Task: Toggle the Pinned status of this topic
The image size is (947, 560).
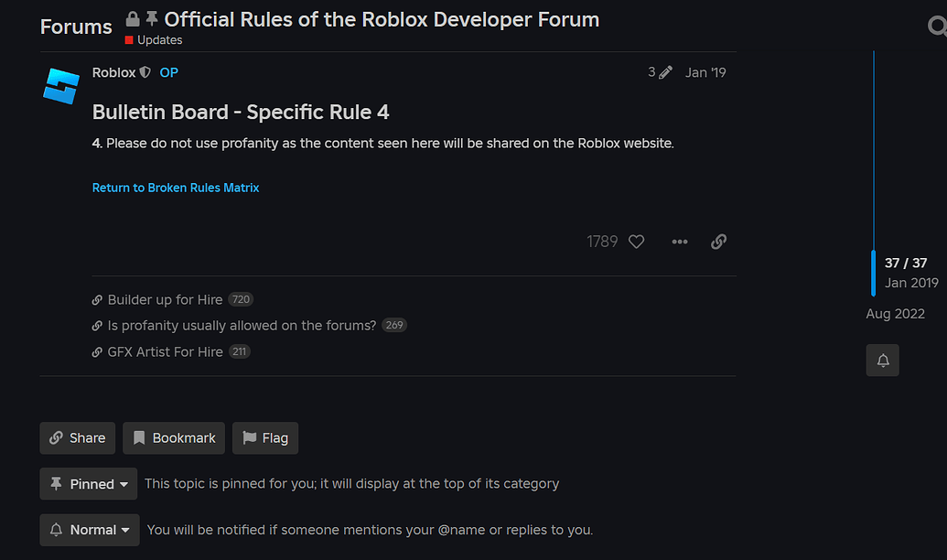Action: [x=88, y=483]
